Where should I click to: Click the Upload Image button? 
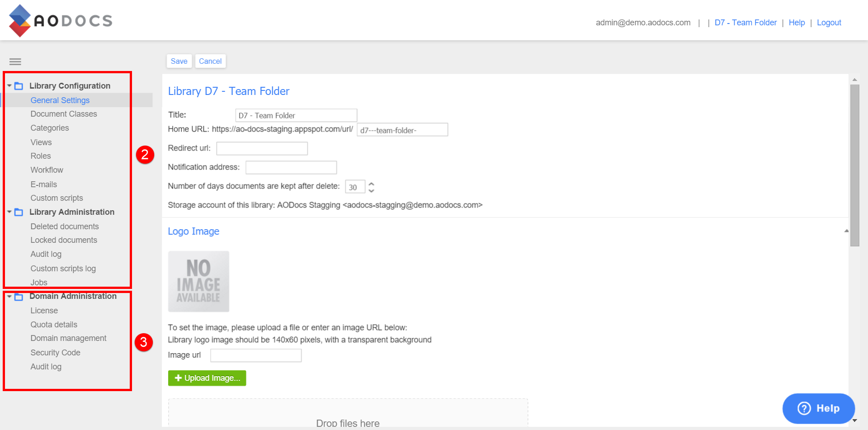pos(207,378)
